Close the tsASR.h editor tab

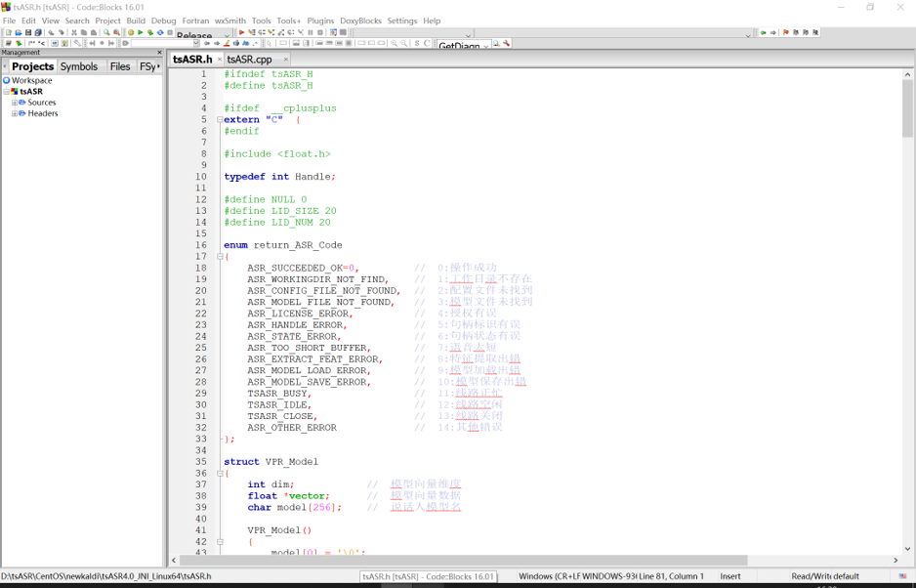pos(220,59)
